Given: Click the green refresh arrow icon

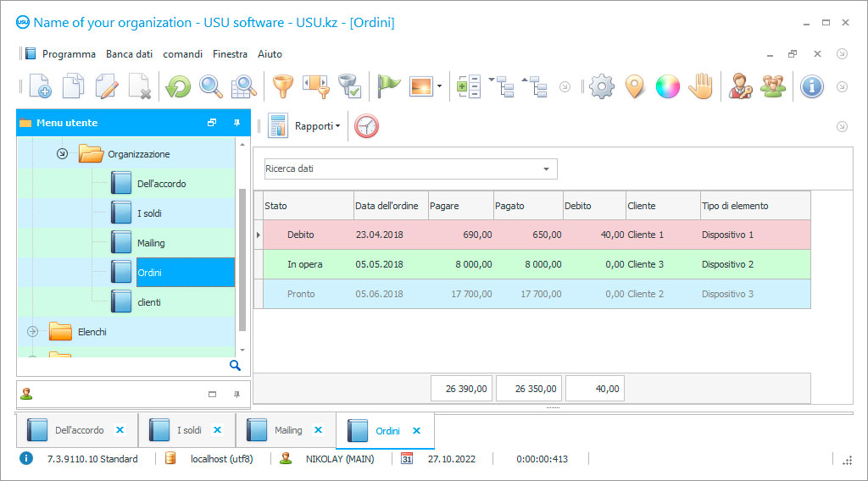Looking at the screenshot, I should click(178, 86).
